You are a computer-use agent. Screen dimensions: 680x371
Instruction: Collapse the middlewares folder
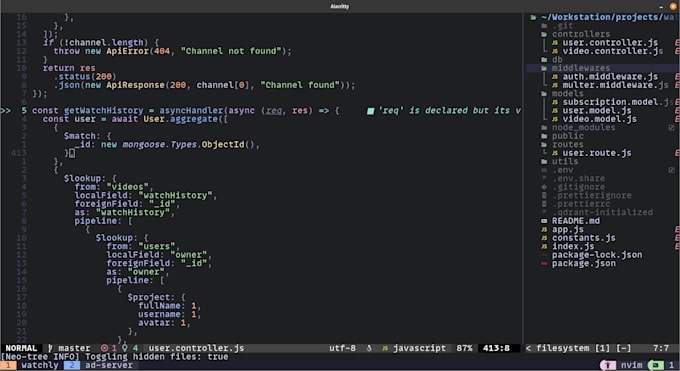[581, 68]
